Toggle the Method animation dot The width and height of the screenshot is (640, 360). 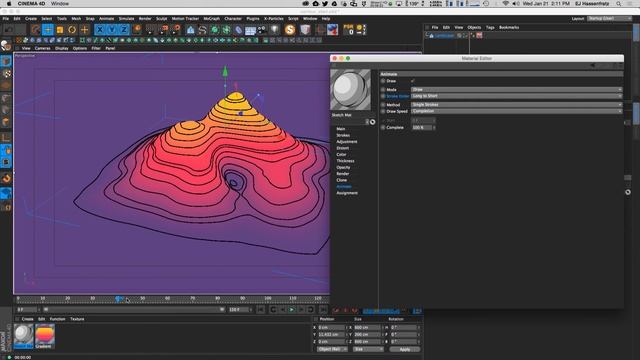point(383,105)
